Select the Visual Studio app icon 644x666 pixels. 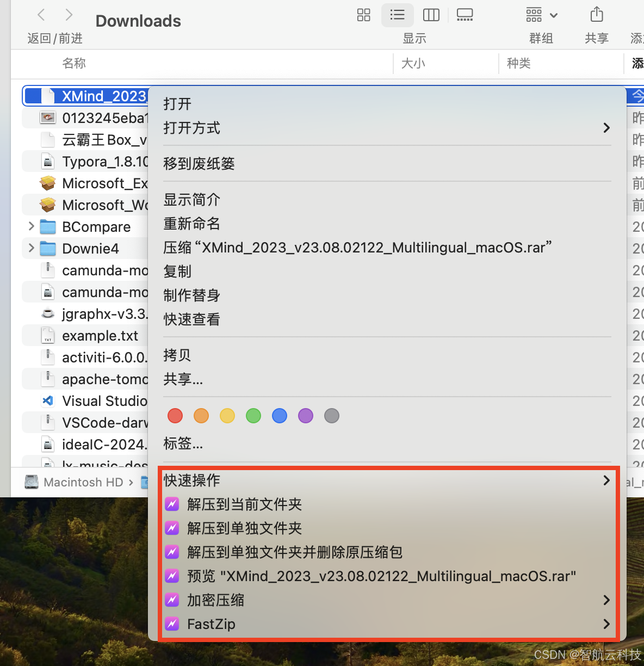point(48,401)
